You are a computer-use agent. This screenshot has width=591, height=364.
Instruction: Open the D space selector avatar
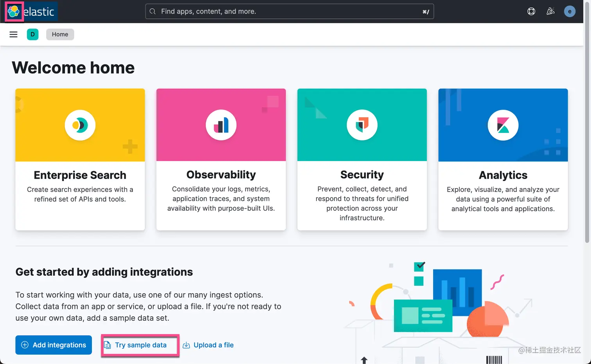tap(33, 34)
